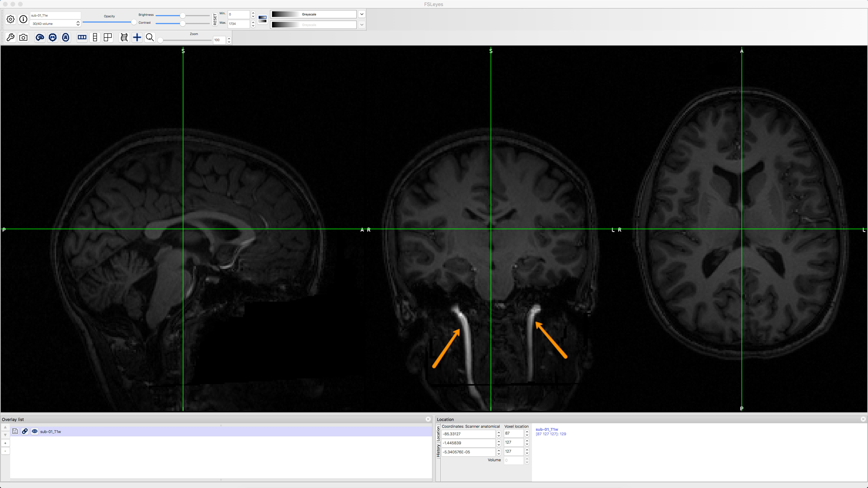This screenshot has width=868, height=488.
Task: Click the axial brain view
Action: (742, 229)
